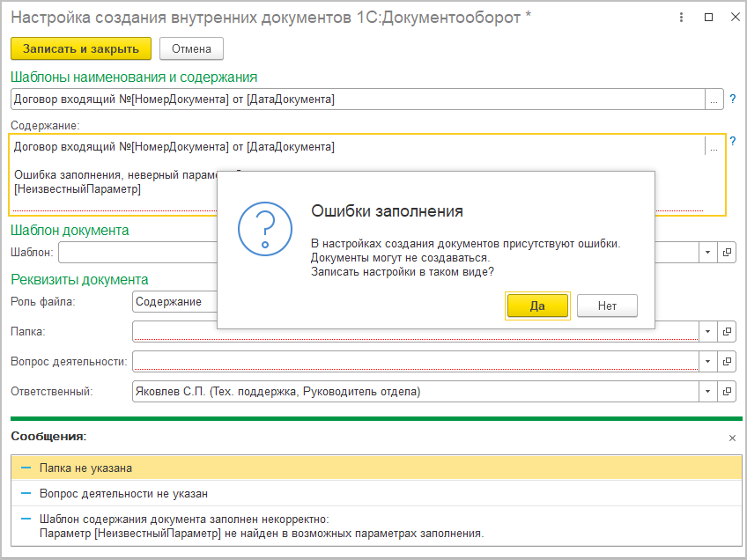
Task: Open the three-dot more actions menu in title bar
Action: tap(681, 18)
